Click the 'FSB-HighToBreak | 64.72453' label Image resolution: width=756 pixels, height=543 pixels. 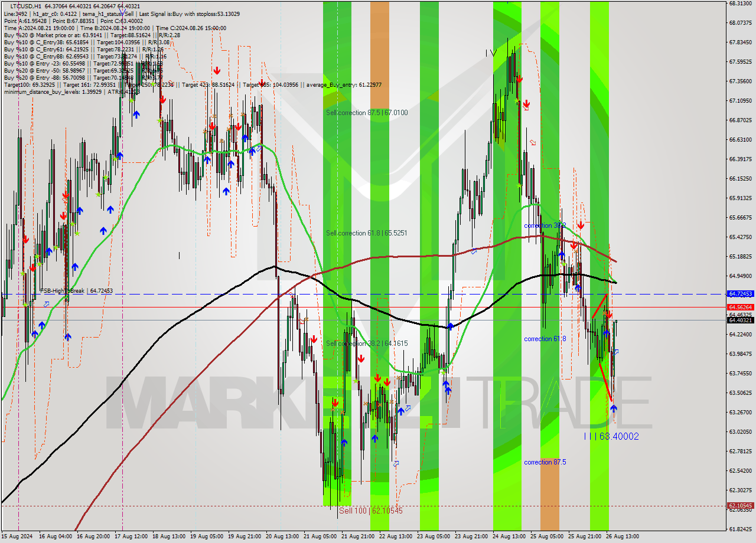(x=76, y=291)
